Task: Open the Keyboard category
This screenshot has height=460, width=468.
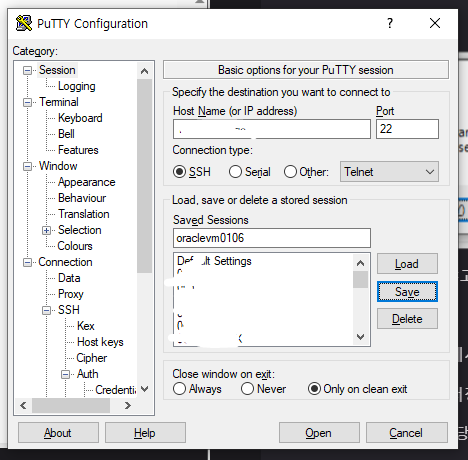Action: pyautogui.click(x=80, y=118)
